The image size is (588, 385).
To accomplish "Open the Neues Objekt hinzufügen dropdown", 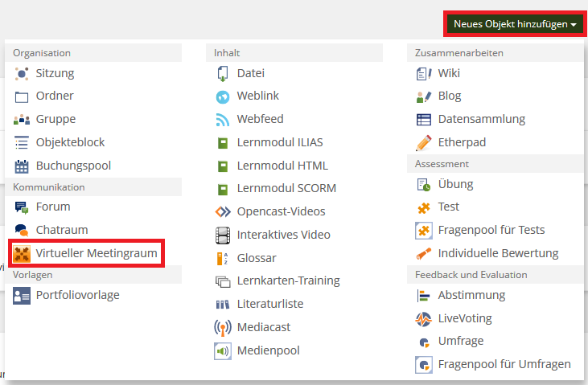I will pyautogui.click(x=514, y=24).
